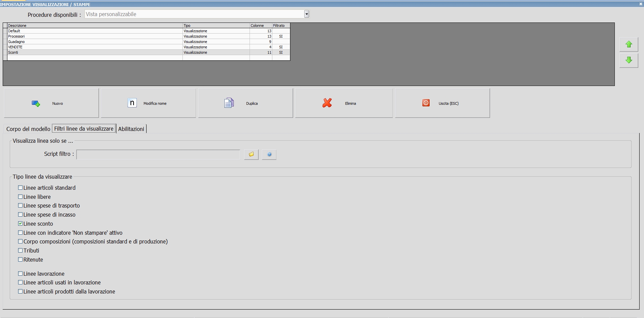
Task: Click the Modifica nome button
Action: pyautogui.click(x=148, y=103)
